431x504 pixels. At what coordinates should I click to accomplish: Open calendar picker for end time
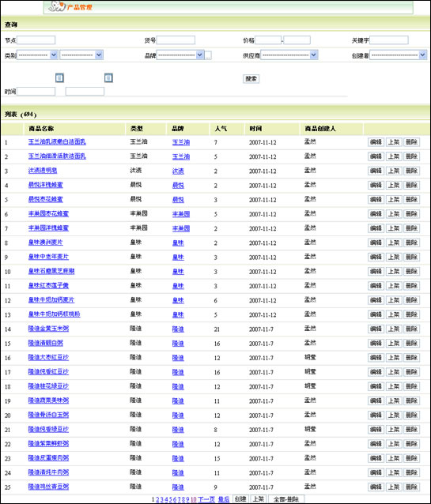pyautogui.click(x=108, y=77)
